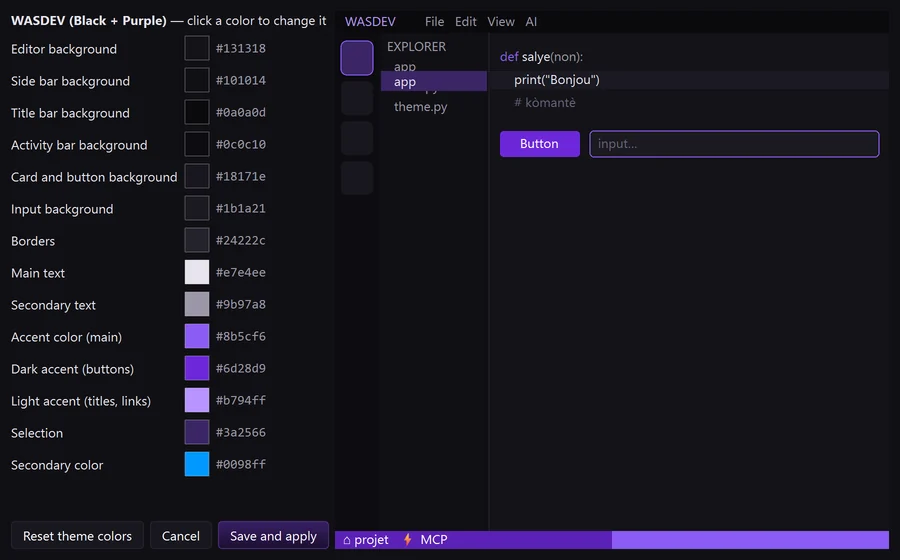Click the projet status bar label
Image resolution: width=900 pixels, height=560 pixels.
(x=371, y=540)
